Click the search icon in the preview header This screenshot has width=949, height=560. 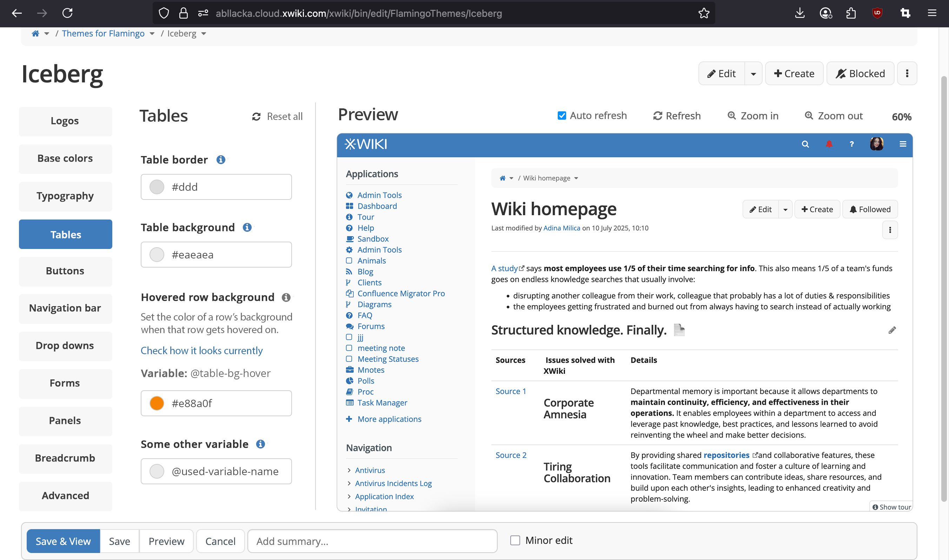pos(805,144)
